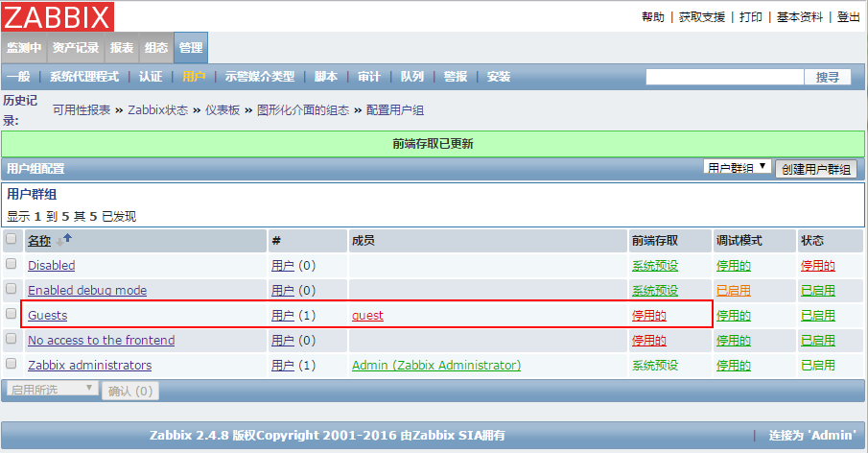Screen dimensions: 868x453
Task: Click 用户 link in Disabled row
Action: (283, 265)
